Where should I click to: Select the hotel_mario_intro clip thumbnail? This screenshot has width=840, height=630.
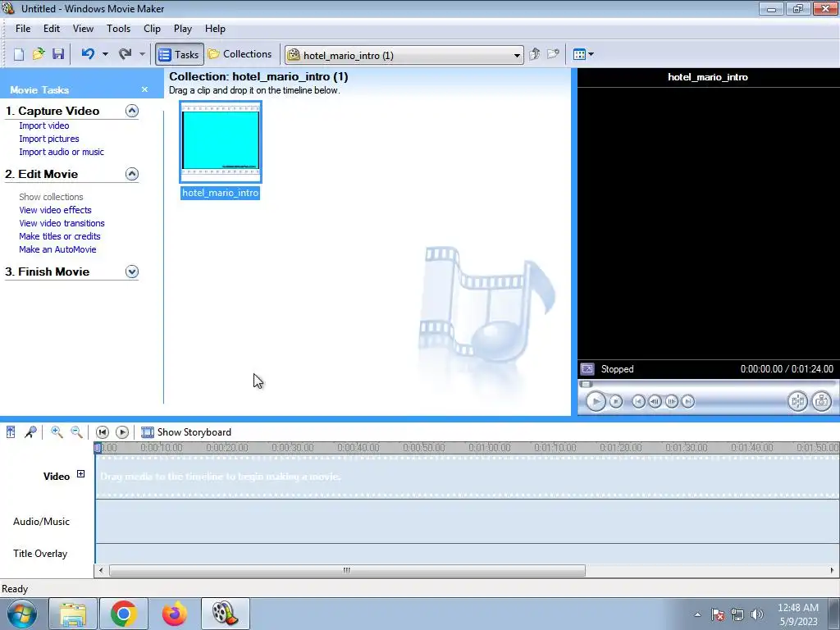point(221,142)
